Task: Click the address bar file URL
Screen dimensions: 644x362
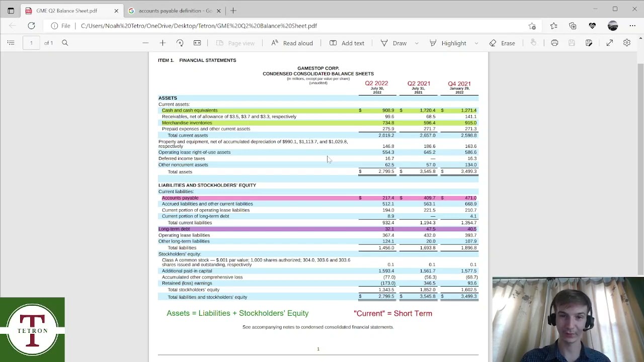Action: pyautogui.click(x=199, y=26)
